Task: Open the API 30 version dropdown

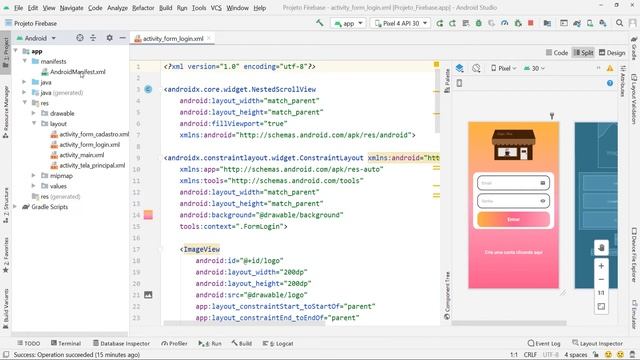Action: tap(534, 68)
